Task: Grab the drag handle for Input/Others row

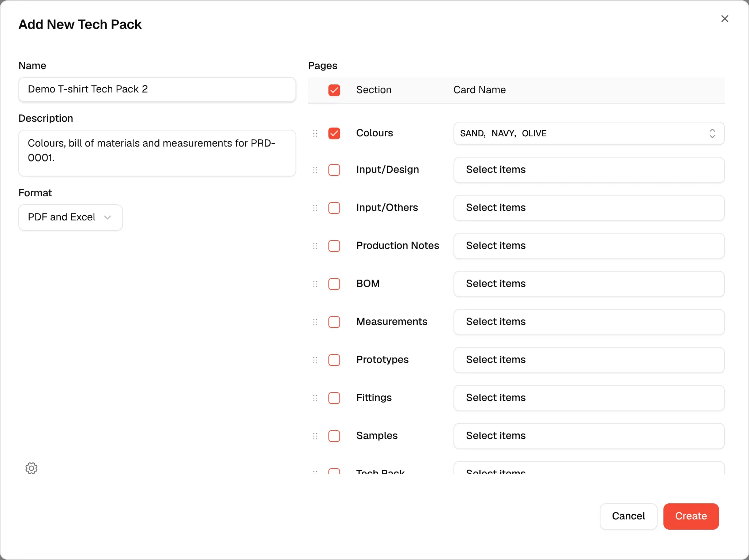Action: coord(315,208)
